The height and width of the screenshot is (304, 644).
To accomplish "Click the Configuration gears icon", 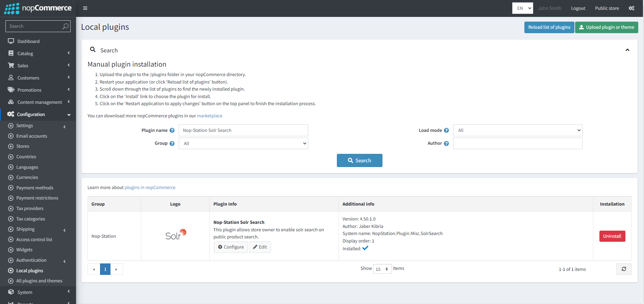I will [11, 114].
